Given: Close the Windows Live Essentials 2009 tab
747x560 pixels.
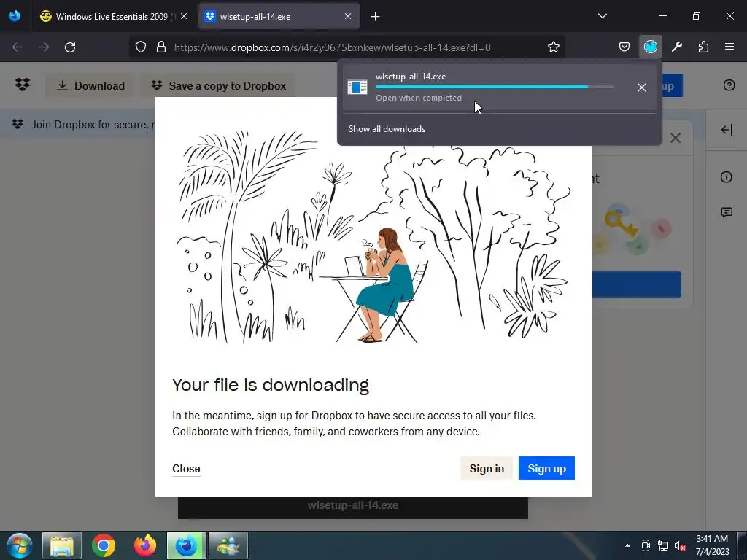Looking at the screenshot, I should (184, 16).
